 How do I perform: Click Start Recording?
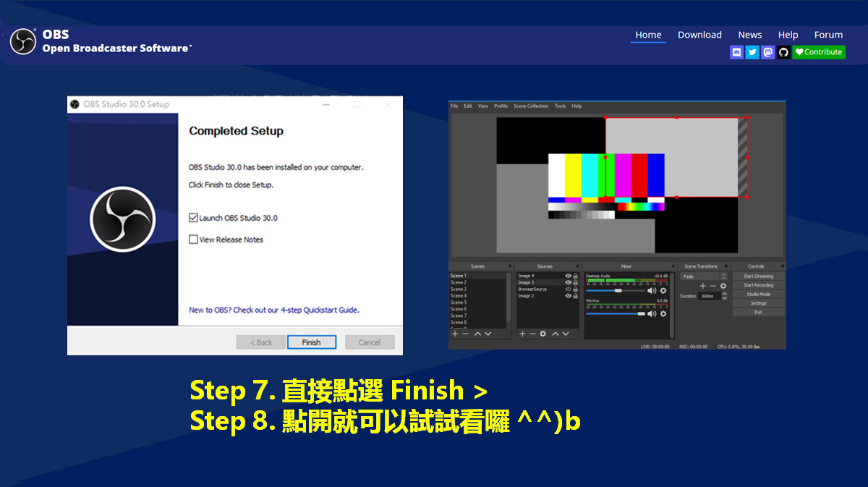(x=758, y=285)
